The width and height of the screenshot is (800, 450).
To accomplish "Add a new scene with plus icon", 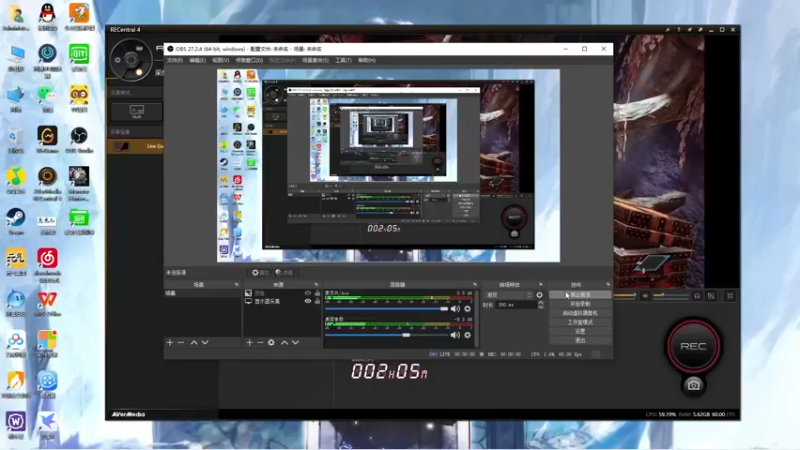I will coord(170,342).
